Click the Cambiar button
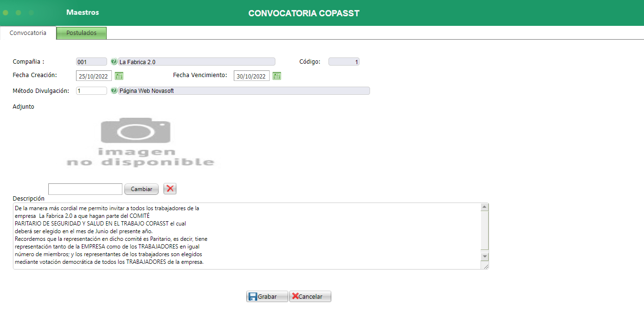The width and height of the screenshot is (644, 316). tap(142, 189)
